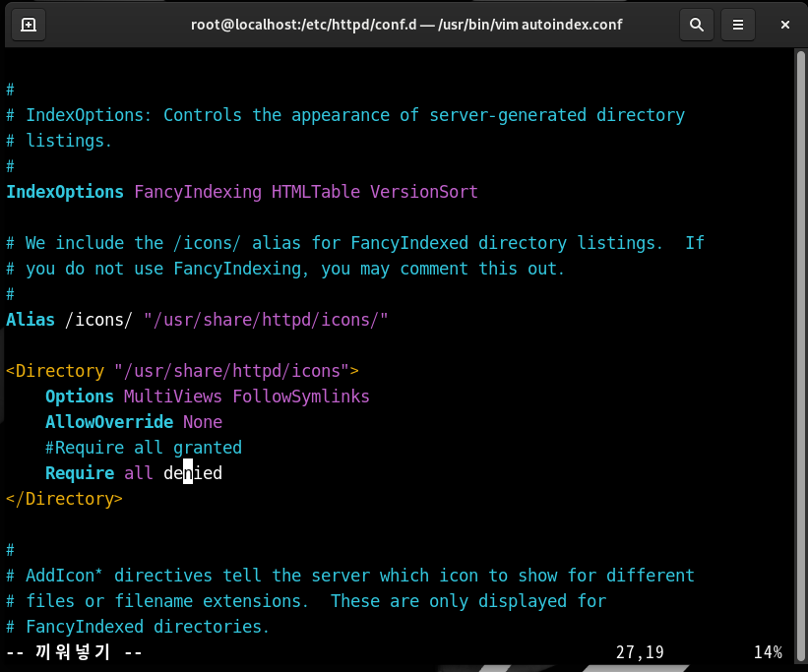Click the /icons/ alias path

coord(99,320)
